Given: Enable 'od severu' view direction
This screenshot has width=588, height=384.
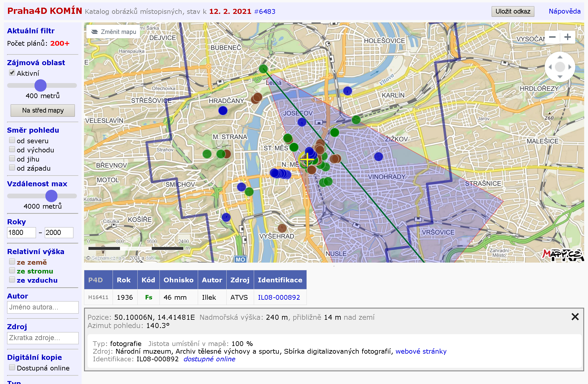Looking at the screenshot, I should click(x=12, y=140).
